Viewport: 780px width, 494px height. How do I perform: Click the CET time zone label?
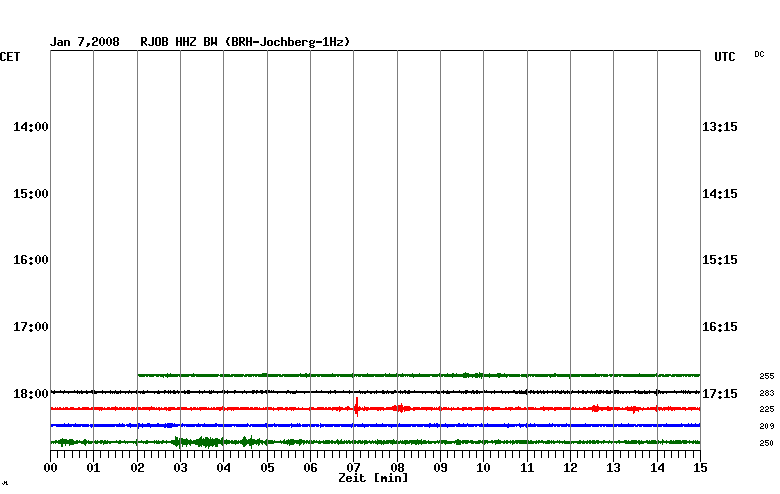(x=10, y=57)
